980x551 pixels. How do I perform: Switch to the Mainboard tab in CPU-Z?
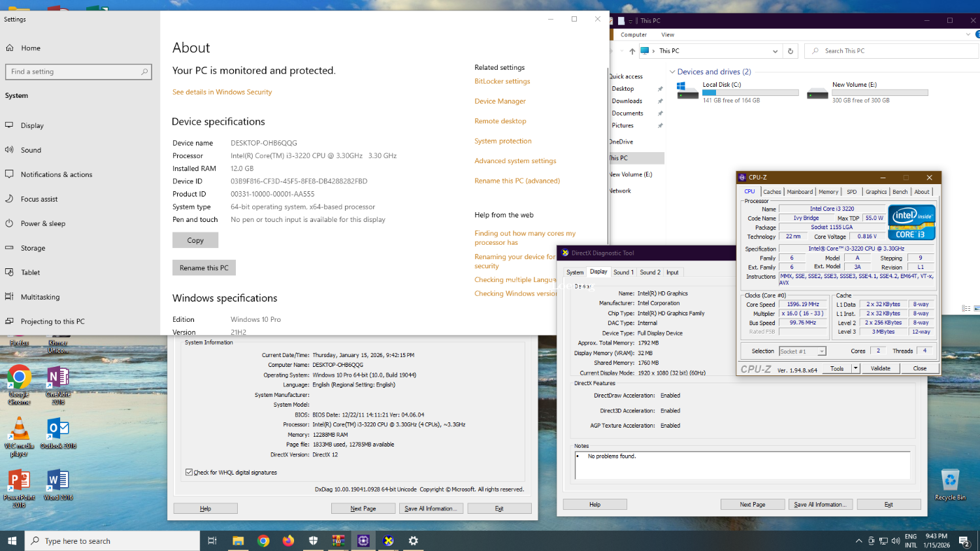pos(800,192)
